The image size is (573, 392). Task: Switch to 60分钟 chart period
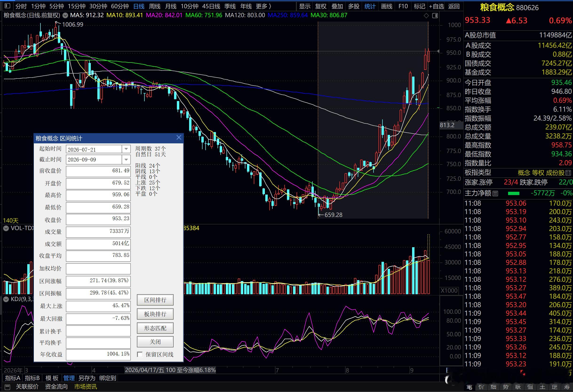tap(120, 6)
